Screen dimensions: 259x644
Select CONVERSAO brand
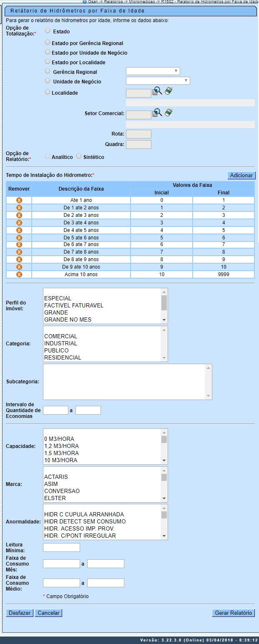click(102, 491)
